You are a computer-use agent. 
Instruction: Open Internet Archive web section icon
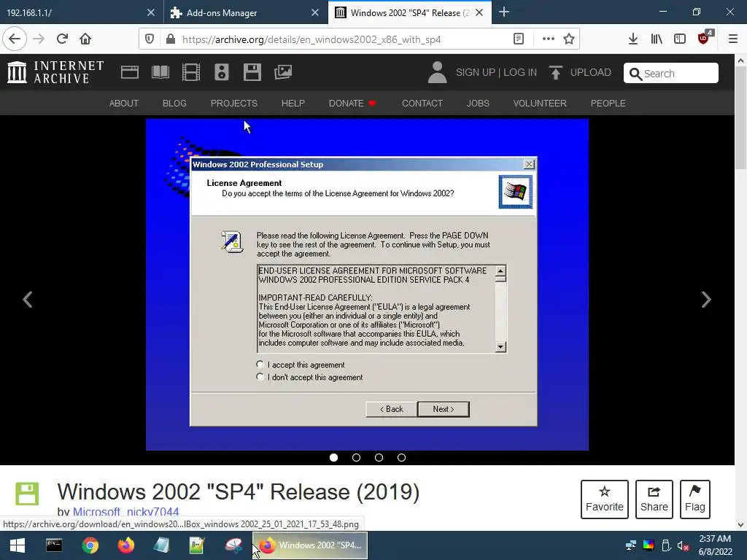tap(130, 72)
